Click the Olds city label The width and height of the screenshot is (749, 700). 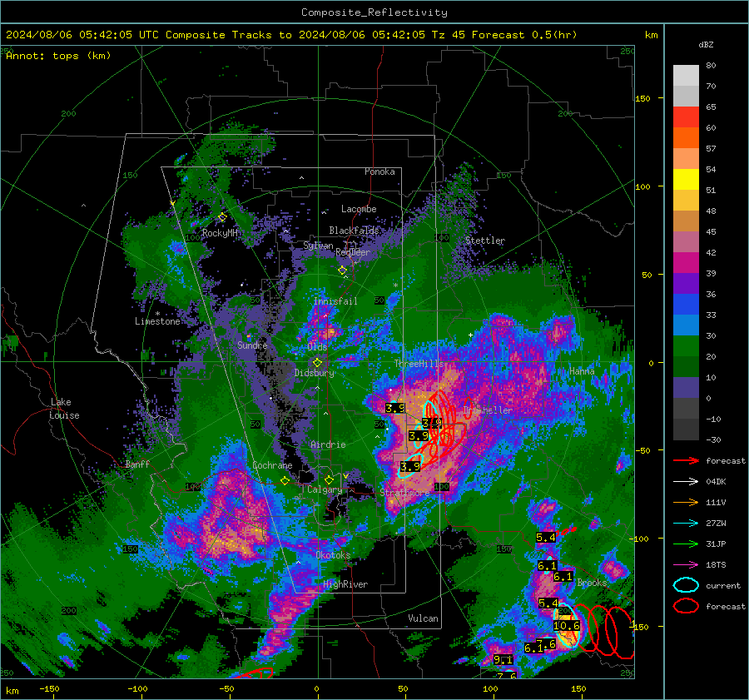pos(317,347)
